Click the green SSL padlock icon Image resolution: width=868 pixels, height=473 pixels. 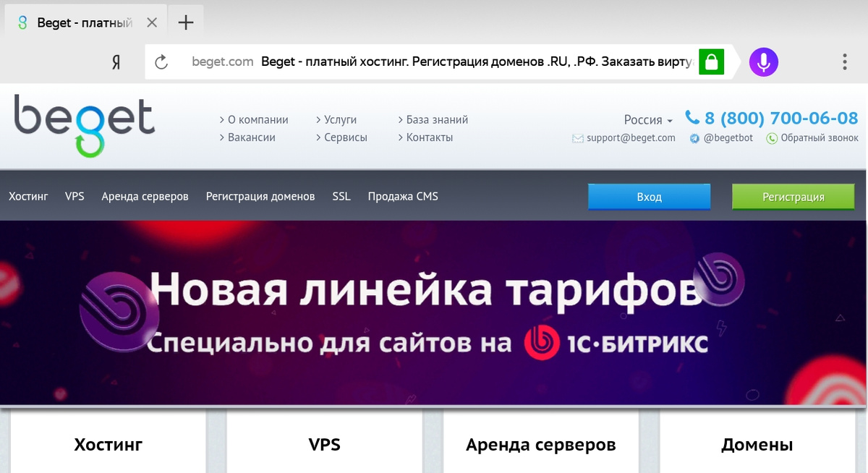pos(711,62)
